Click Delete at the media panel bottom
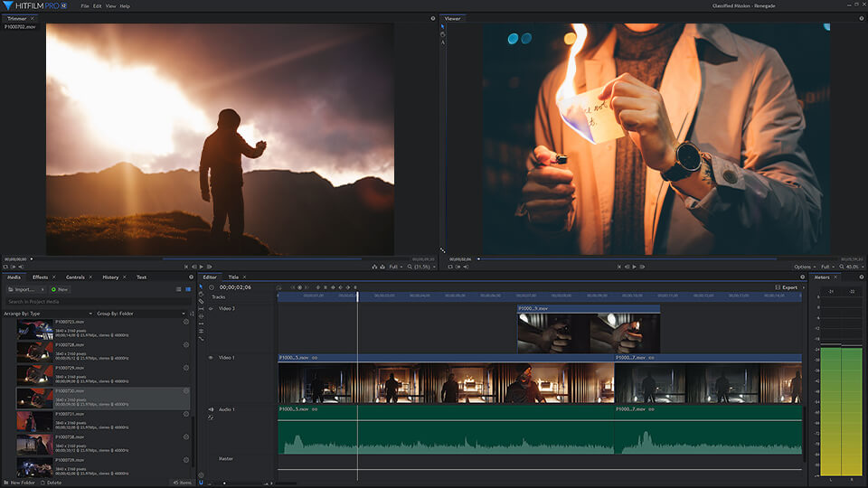This screenshot has width=868, height=488. (x=51, y=483)
